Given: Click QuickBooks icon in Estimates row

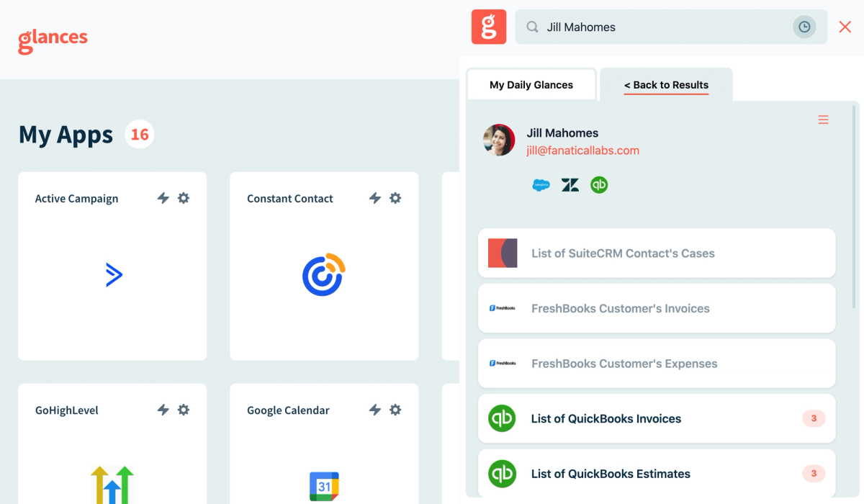Looking at the screenshot, I should point(502,474).
